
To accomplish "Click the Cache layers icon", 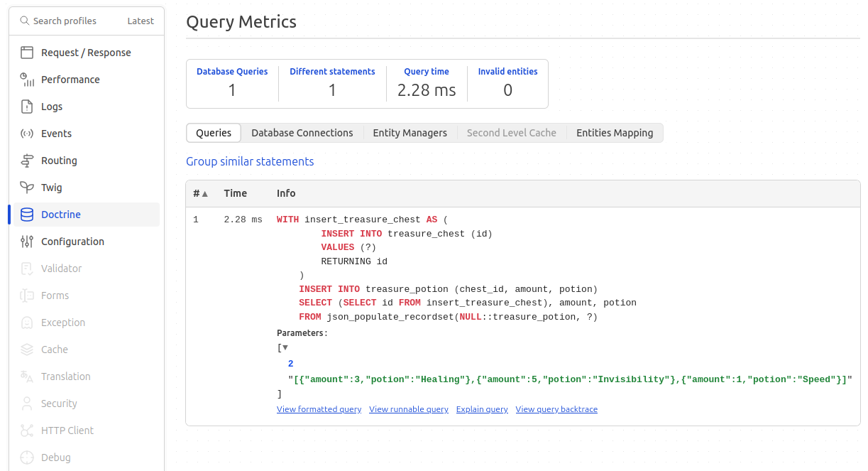I will 27,350.
